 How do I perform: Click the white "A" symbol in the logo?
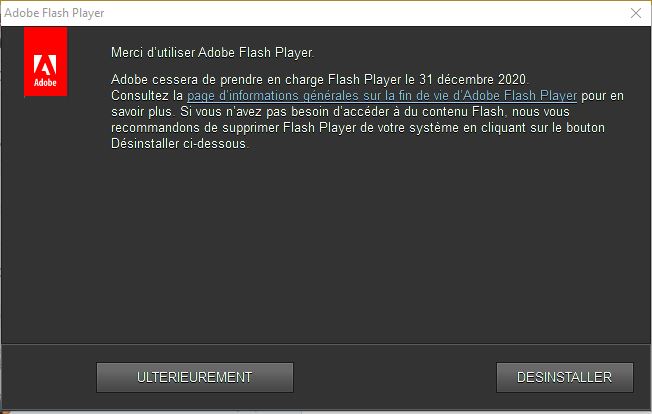tap(44, 66)
